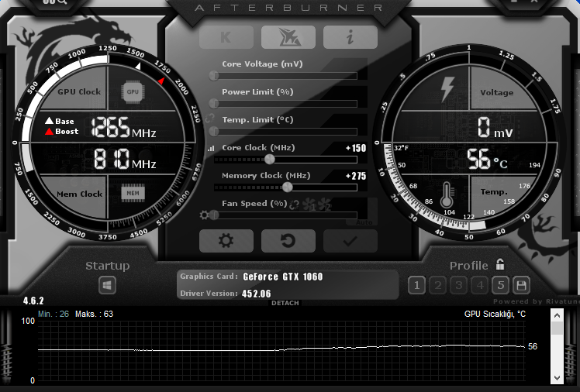Click the white Base clock triangle legend
Screen dimensions: 580x392
pos(49,120)
